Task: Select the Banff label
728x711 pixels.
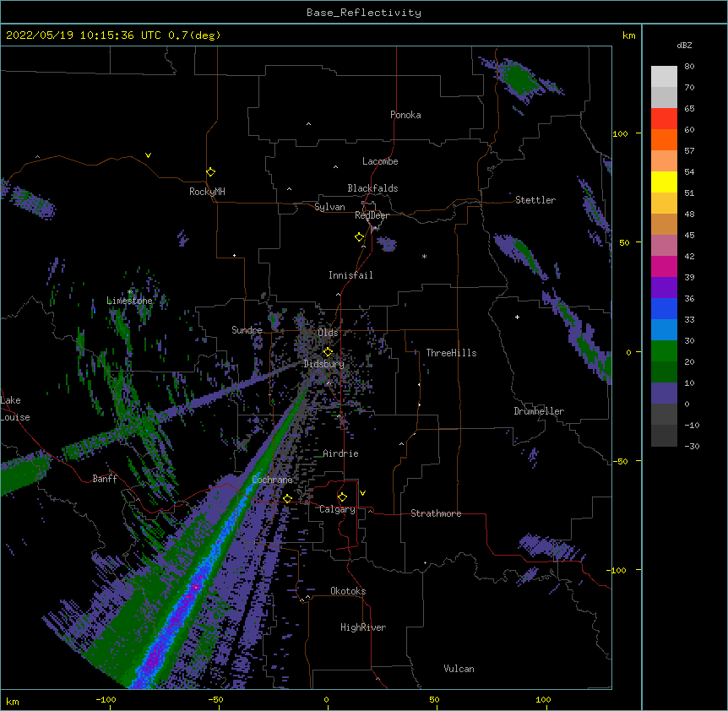Action: click(105, 479)
